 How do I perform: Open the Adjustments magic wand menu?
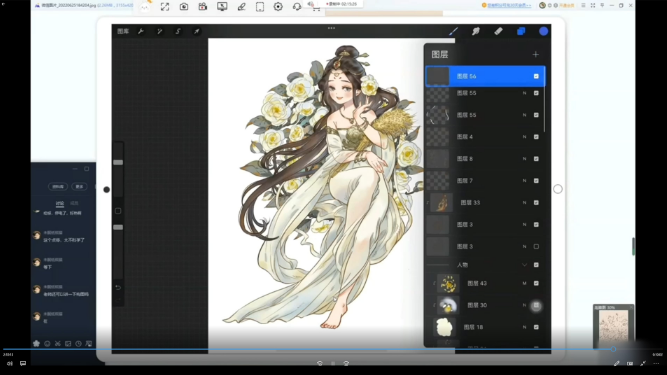tap(160, 31)
